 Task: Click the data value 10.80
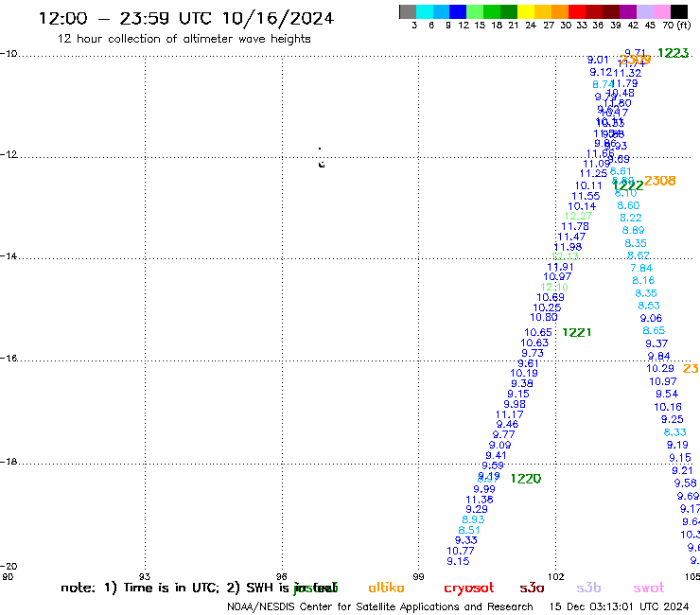click(x=544, y=318)
